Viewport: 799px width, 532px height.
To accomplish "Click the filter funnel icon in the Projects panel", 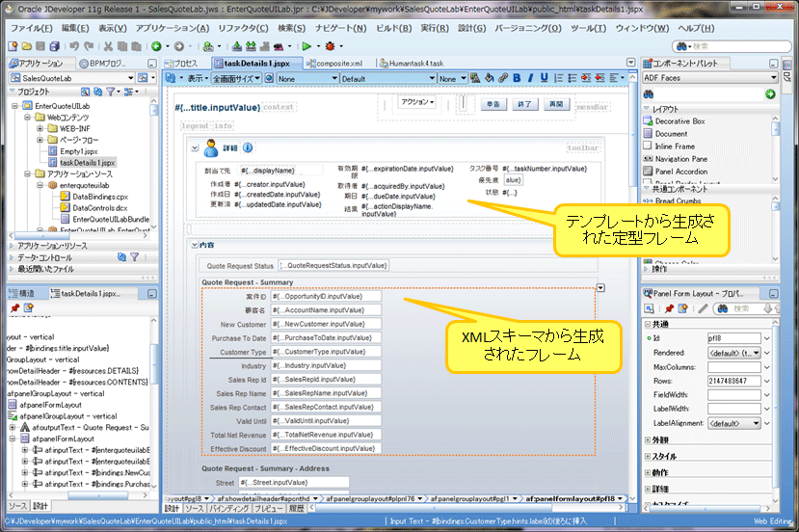I will 111,92.
